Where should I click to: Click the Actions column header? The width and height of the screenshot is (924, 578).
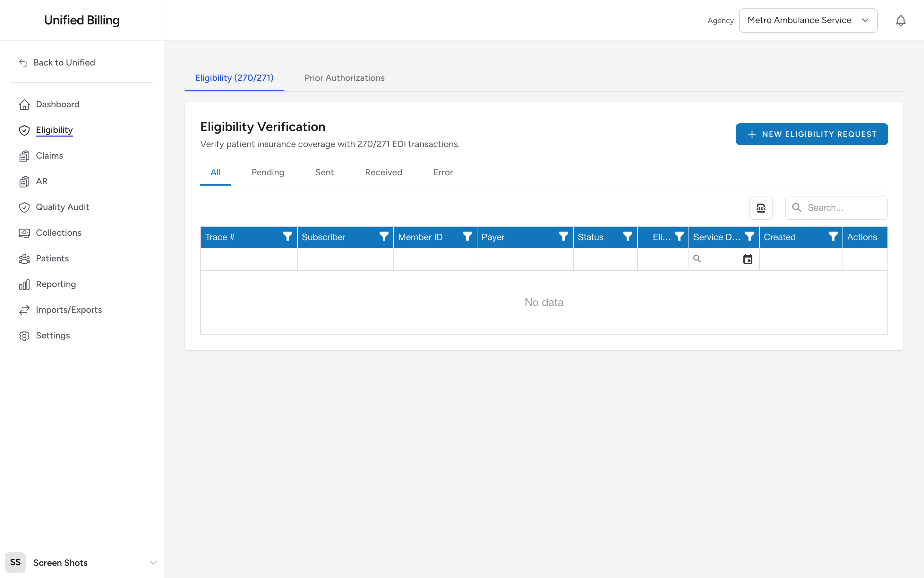(x=865, y=237)
